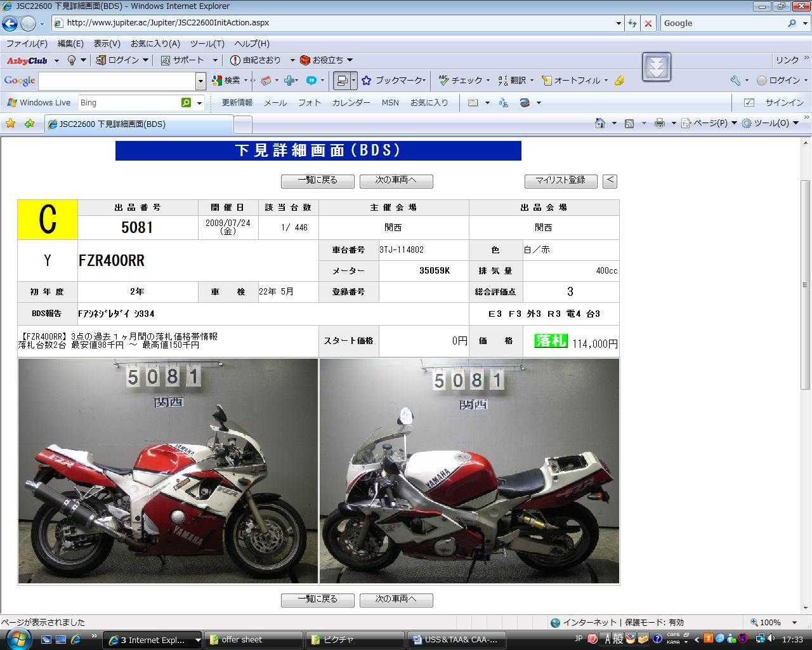Click the small < button beside マイリスト登録
This screenshot has height=650, width=812.
click(610, 180)
